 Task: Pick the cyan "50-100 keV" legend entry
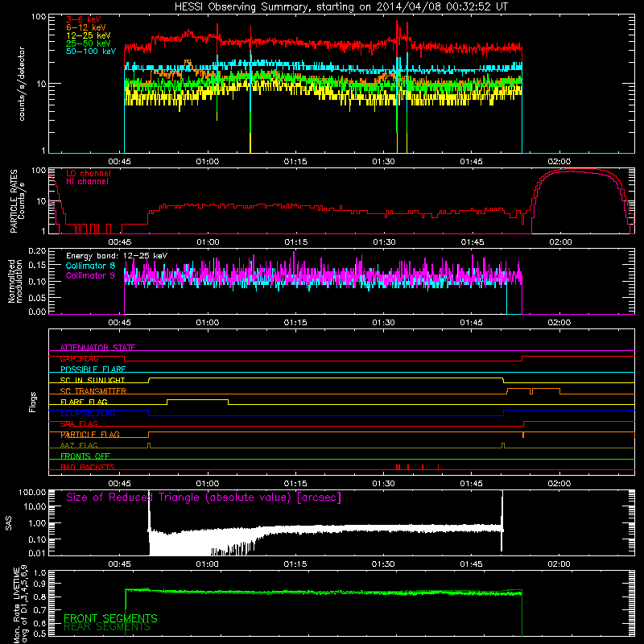(x=91, y=52)
